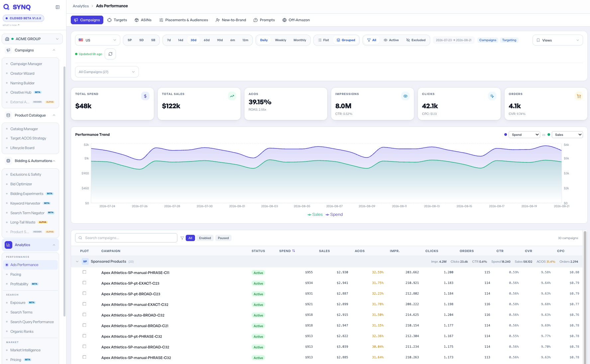Tick checkbox for Apex Athletics-SP-auto-BROAD-C32

coord(84,315)
